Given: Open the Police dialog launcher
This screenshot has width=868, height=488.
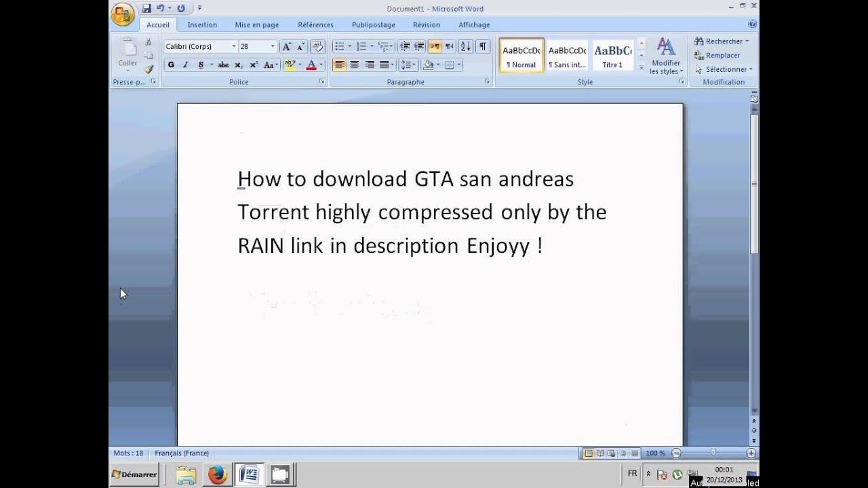Looking at the screenshot, I should [x=321, y=81].
